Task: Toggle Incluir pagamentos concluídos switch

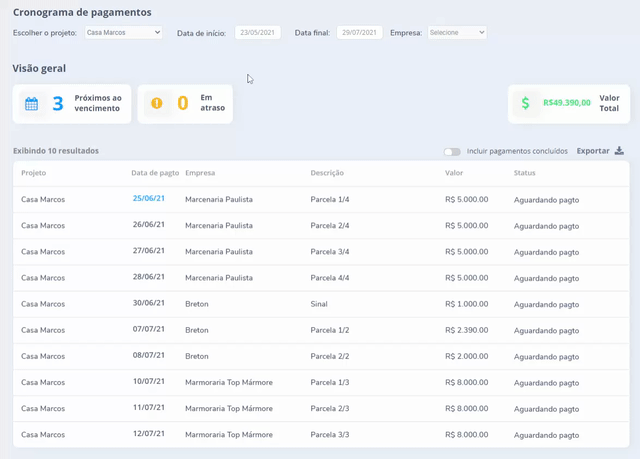Action: click(452, 152)
